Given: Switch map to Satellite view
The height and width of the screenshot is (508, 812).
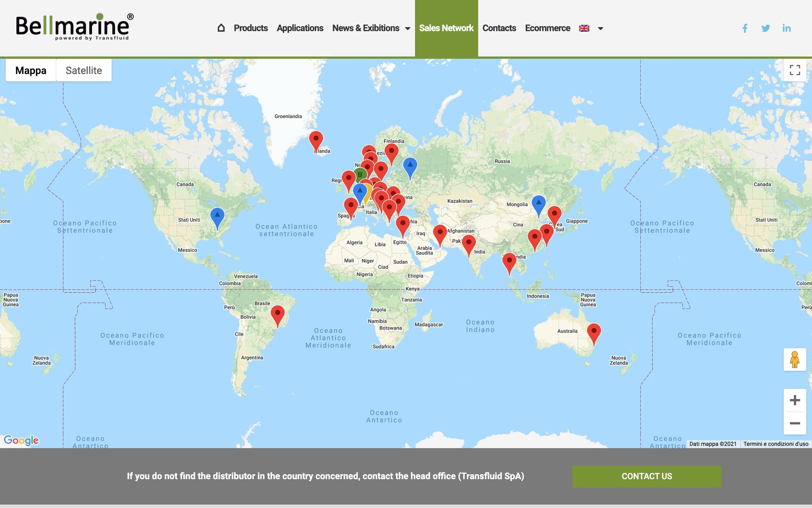Looking at the screenshot, I should click(x=84, y=70).
